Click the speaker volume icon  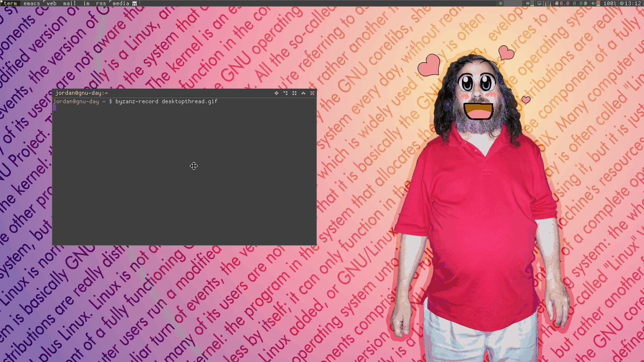593,3
